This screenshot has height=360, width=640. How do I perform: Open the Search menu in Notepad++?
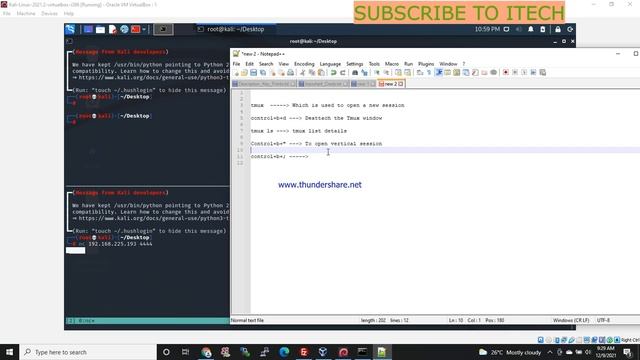pos(266,64)
